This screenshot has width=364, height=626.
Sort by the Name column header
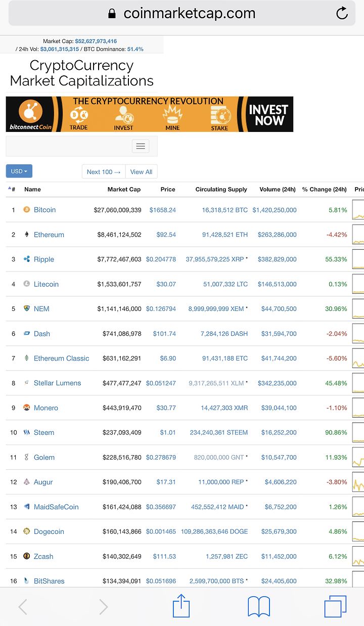point(32,189)
